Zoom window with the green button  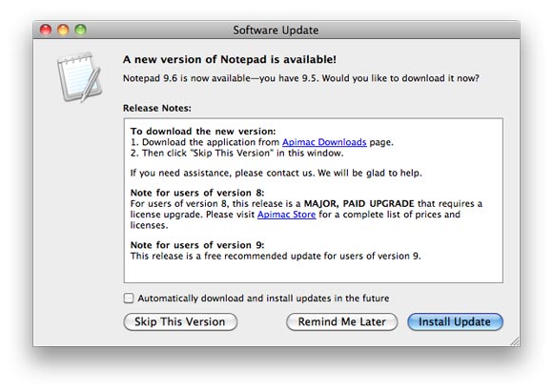tap(81, 30)
